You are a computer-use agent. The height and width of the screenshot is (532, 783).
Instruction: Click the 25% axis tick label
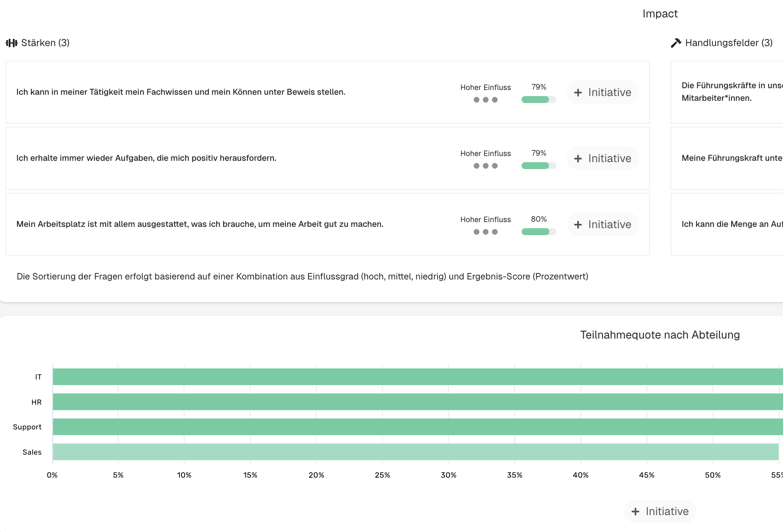click(x=382, y=475)
